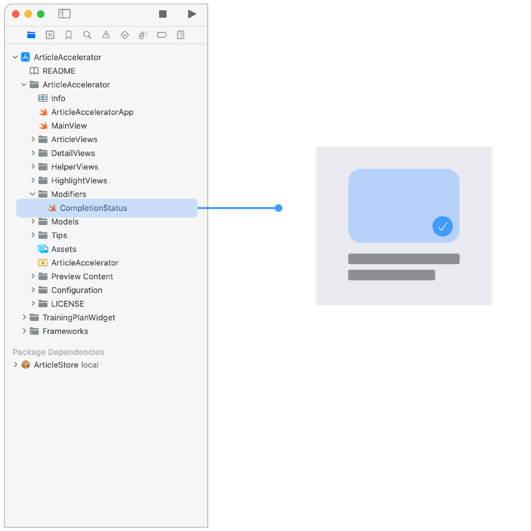Screen dimensions: 531x531
Task: Expand the Tips folder
Action: click(33, 235)
